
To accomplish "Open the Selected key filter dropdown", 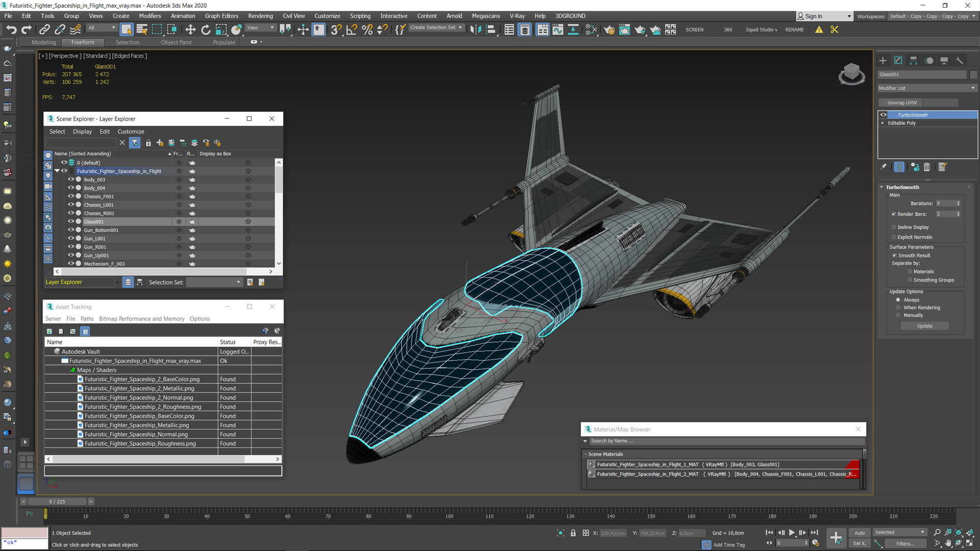I will click(900, 533).
